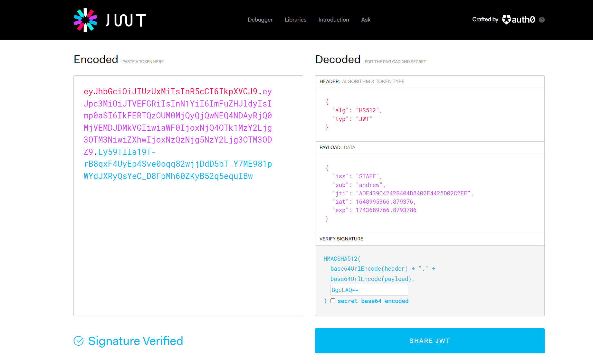Click the secret input field containing BgcEAQ==
The image size is (593, 364).
point(369,290)
